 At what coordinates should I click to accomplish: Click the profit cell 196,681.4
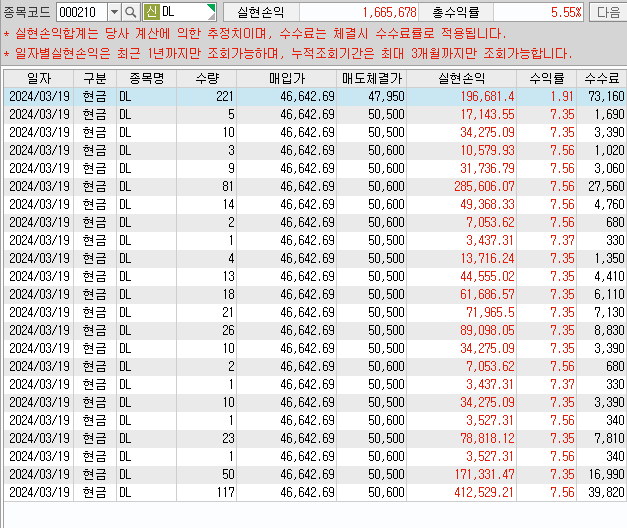click(461, 96)
